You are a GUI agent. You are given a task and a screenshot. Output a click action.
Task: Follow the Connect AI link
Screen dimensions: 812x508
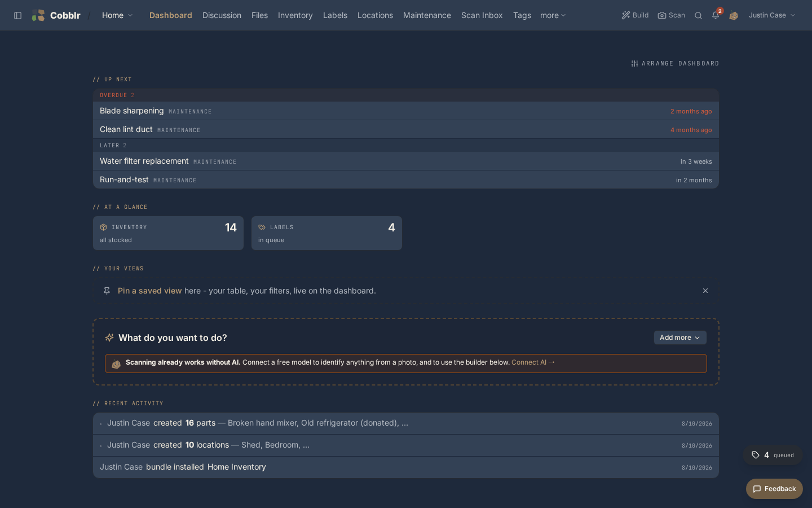point(533,362)
